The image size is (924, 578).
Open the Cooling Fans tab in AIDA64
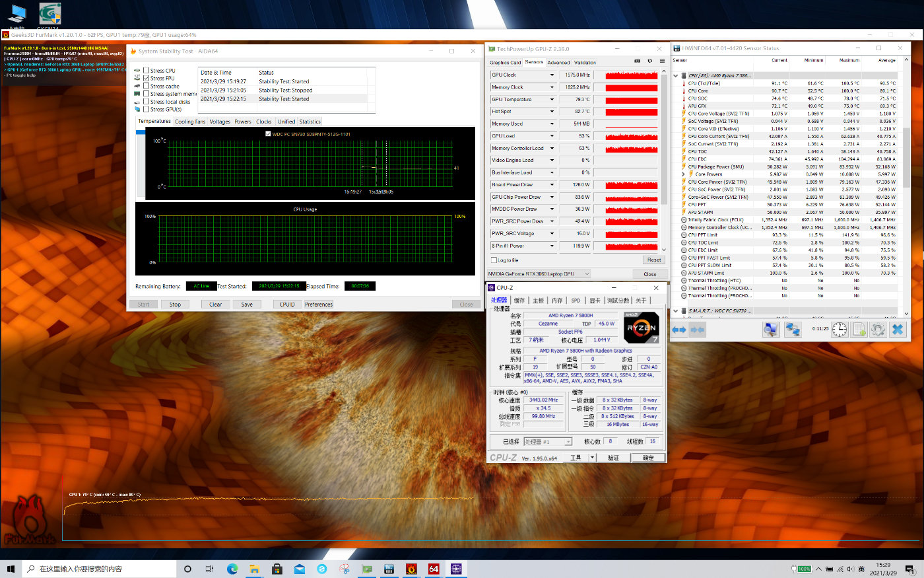[x=190, y=122]
